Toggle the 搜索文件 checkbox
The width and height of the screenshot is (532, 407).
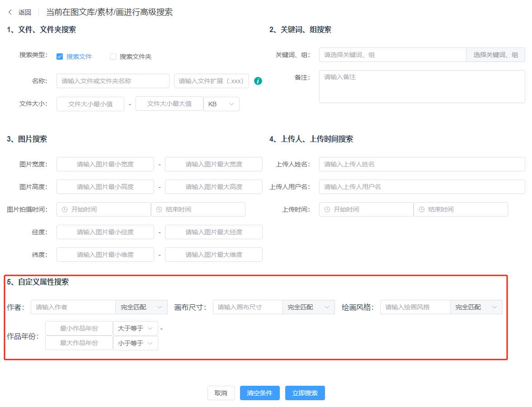coord(60,57)
